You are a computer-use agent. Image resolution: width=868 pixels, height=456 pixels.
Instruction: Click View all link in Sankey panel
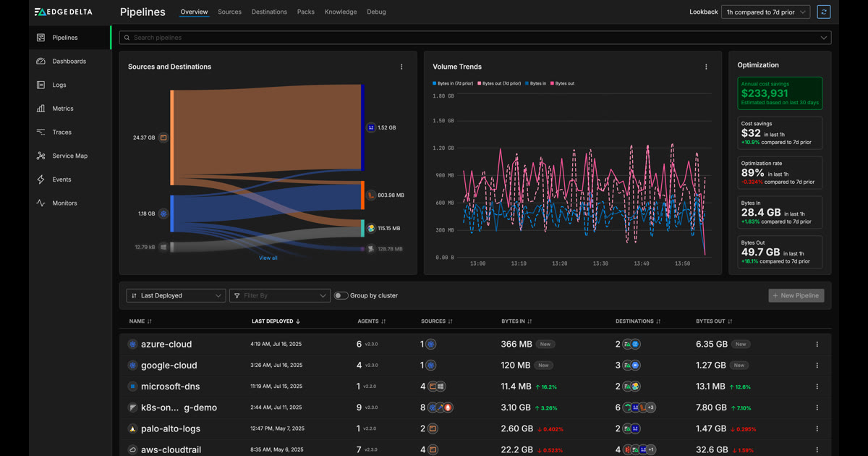(268, 258)
